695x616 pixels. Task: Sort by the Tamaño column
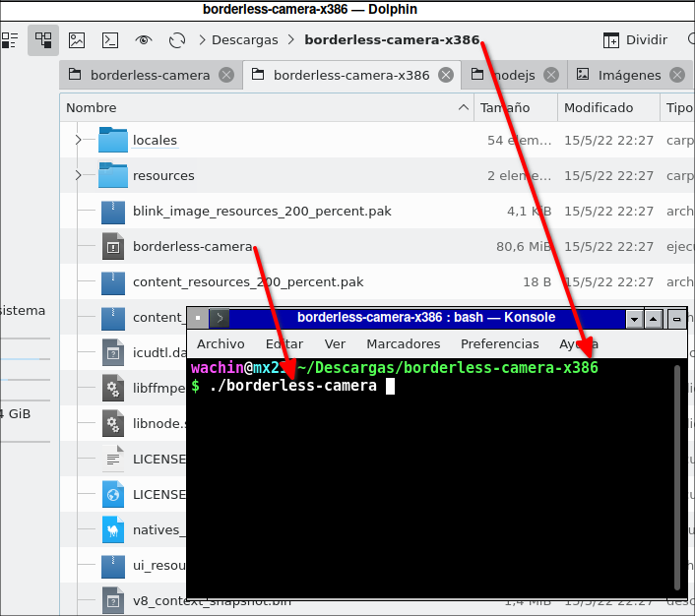click(x=515, y=107)
